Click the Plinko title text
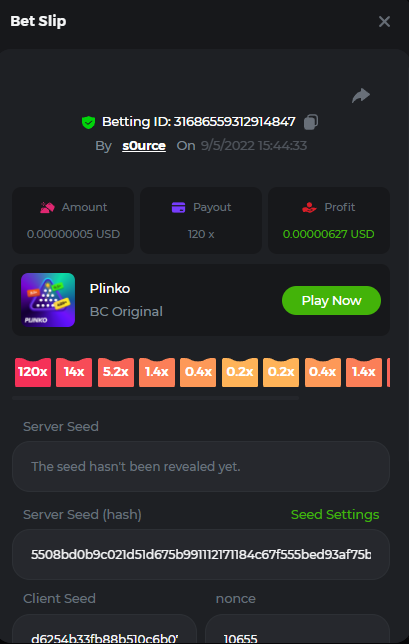Viewport: 409px width, 644px height. coord(110,289)
